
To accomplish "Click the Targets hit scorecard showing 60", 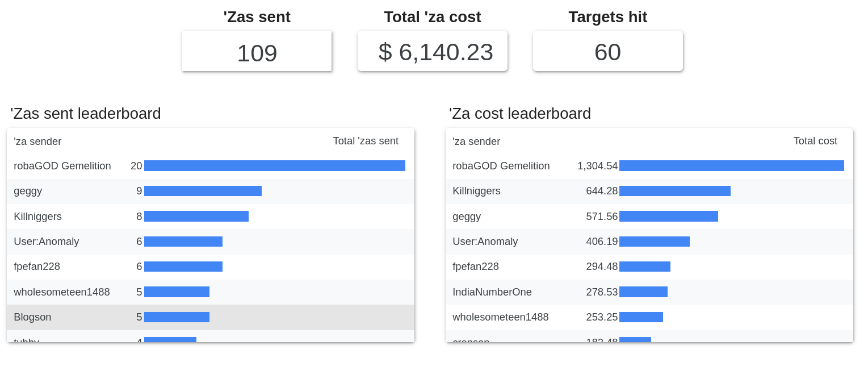I will [607, 52].
